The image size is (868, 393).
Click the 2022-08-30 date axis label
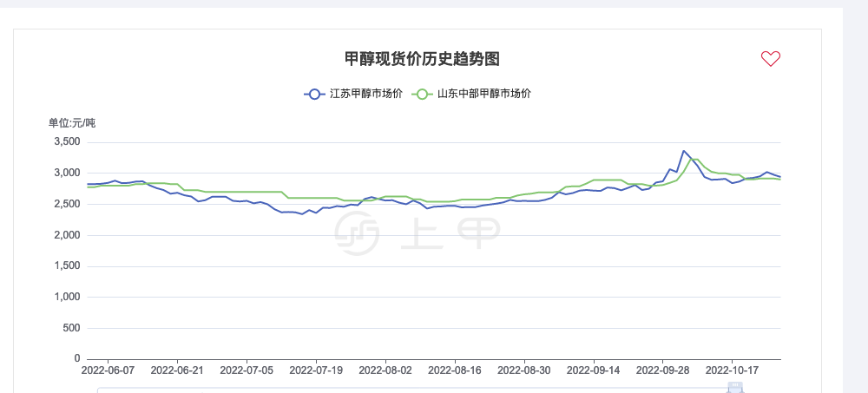(523, 370)
